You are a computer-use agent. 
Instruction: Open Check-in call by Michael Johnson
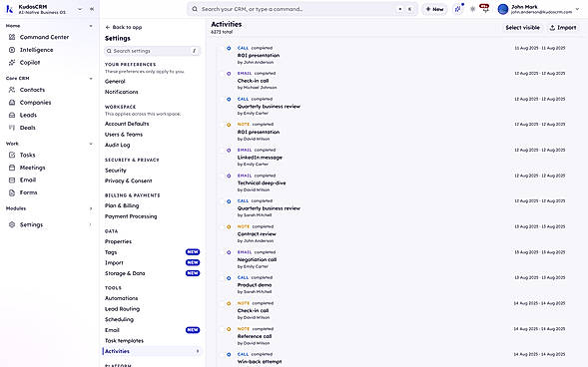253,81
